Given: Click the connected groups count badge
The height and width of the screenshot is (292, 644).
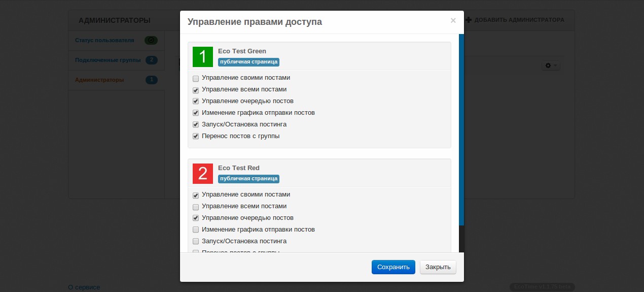Looking at the screenshot, I should (151, 60).
